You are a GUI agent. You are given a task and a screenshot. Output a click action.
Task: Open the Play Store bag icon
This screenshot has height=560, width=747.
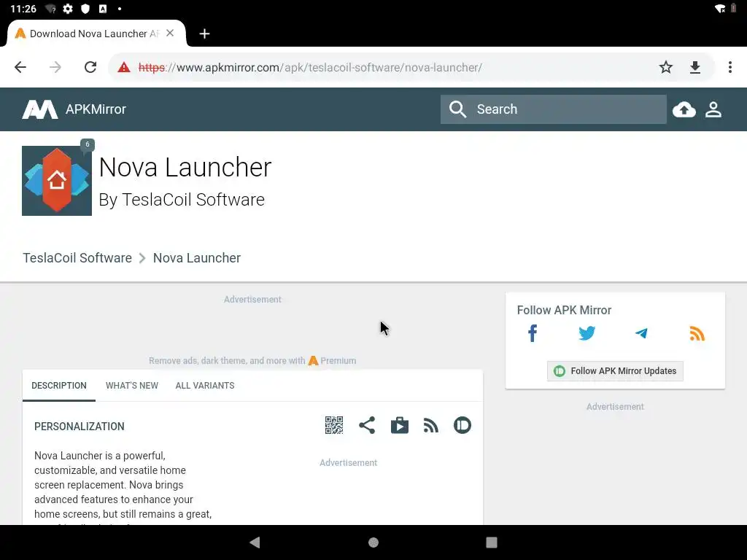pyautogui.click(x=400, y=425)
